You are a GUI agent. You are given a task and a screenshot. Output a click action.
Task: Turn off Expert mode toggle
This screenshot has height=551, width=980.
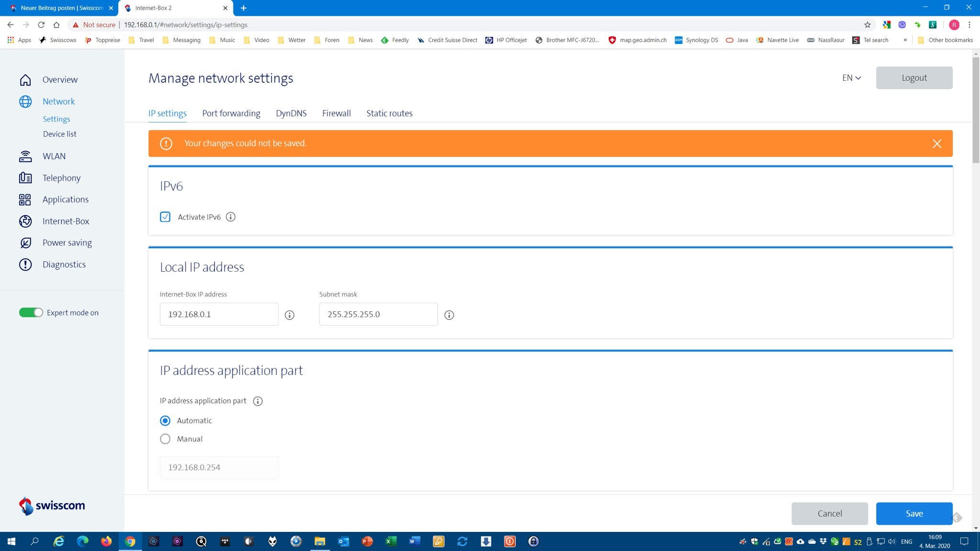coord(31,313)
